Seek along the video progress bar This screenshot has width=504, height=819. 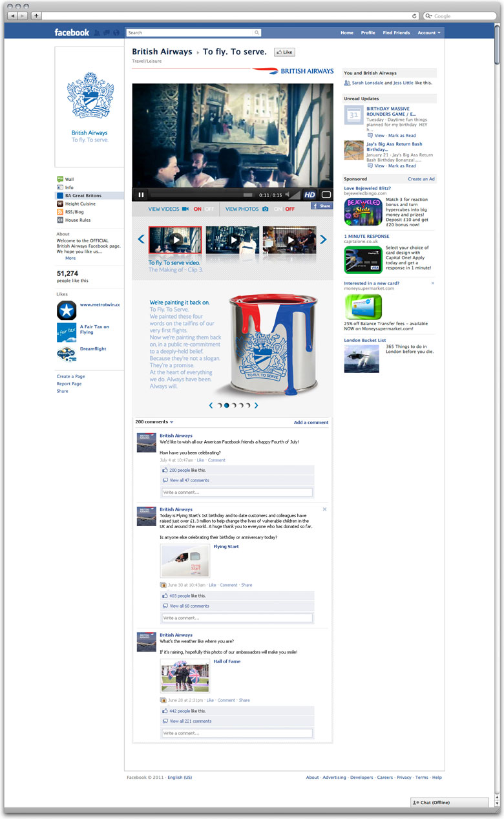click(202, 195)
